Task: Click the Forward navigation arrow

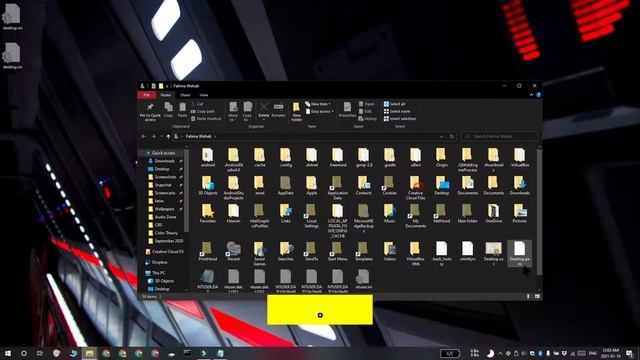Action: click(154, 136)
